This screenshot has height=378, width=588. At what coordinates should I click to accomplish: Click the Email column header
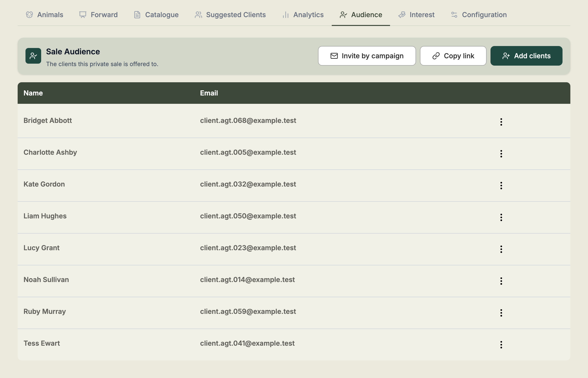209,93
